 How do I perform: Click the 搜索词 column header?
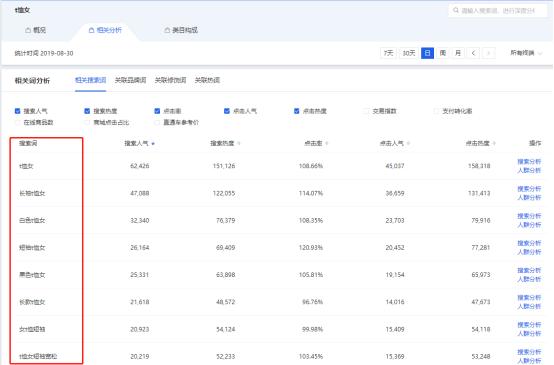(28, 143)
